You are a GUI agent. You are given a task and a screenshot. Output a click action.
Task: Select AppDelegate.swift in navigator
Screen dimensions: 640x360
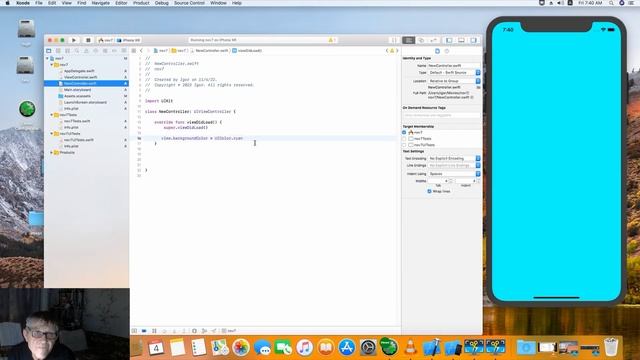pyautogui.click(x=79, y=71)
